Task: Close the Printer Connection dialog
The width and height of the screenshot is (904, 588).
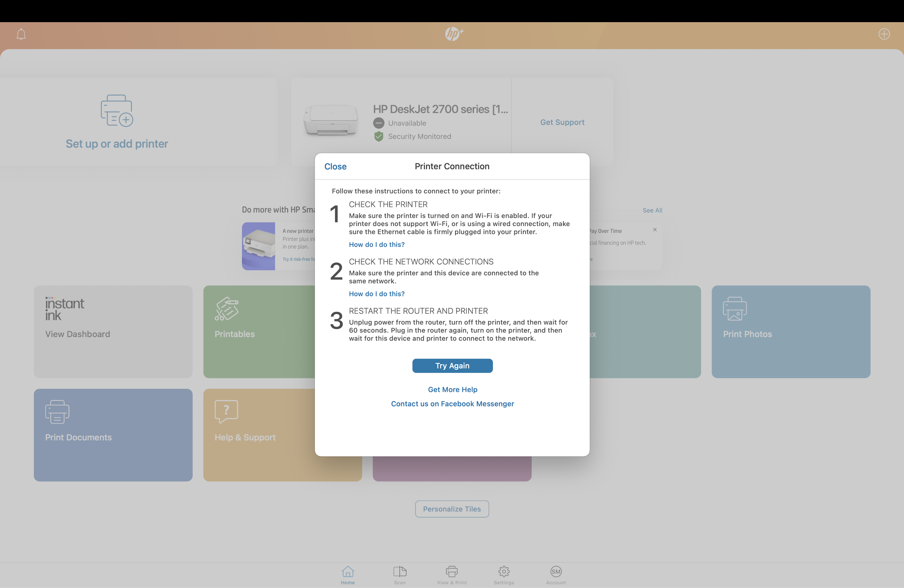Action: pos(335,166)
